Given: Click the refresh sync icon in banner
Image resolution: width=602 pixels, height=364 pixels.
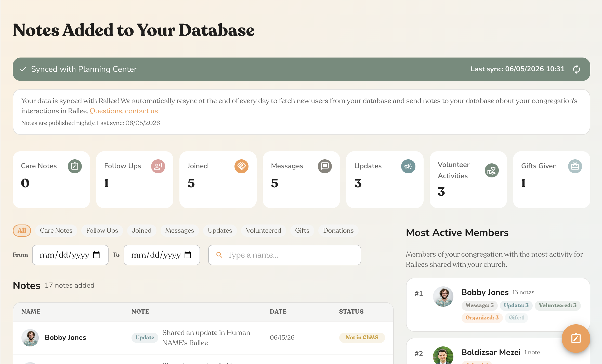Looking at the screenshot, I should tap(577, 69).
